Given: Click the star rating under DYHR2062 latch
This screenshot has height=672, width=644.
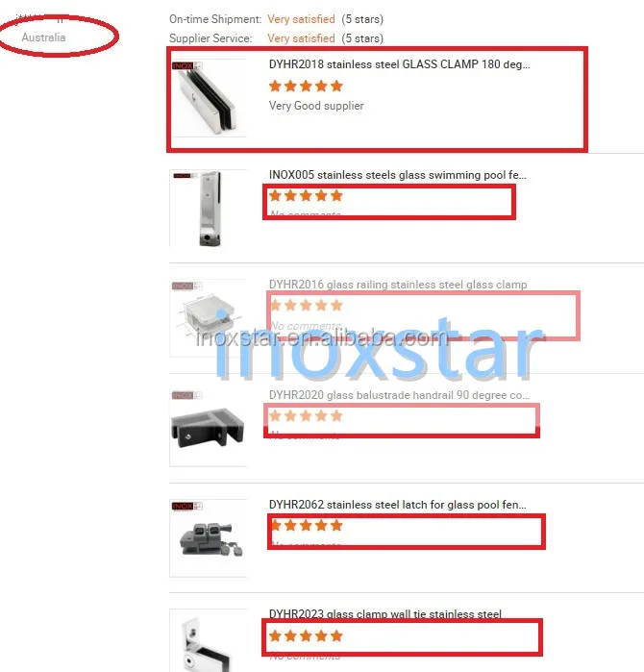Looking at the screenshot, I should click(x=306, y=526).
